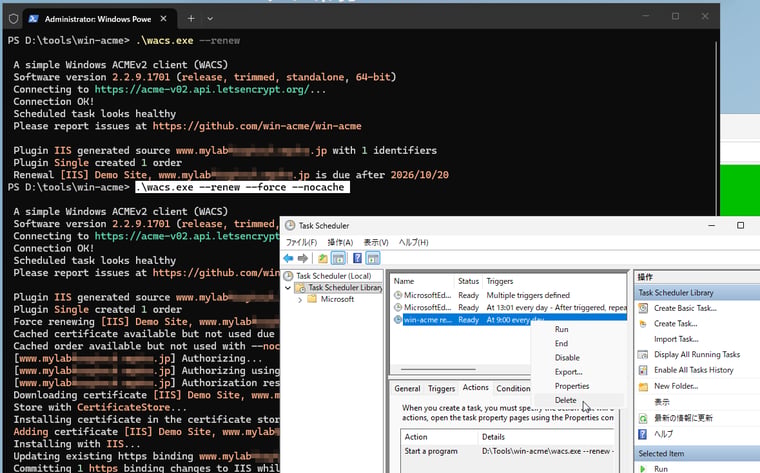The height and width of the screenshot is (473, 760).
Task: Click the Enable All Tasks History icon
Action: [643, 370]
